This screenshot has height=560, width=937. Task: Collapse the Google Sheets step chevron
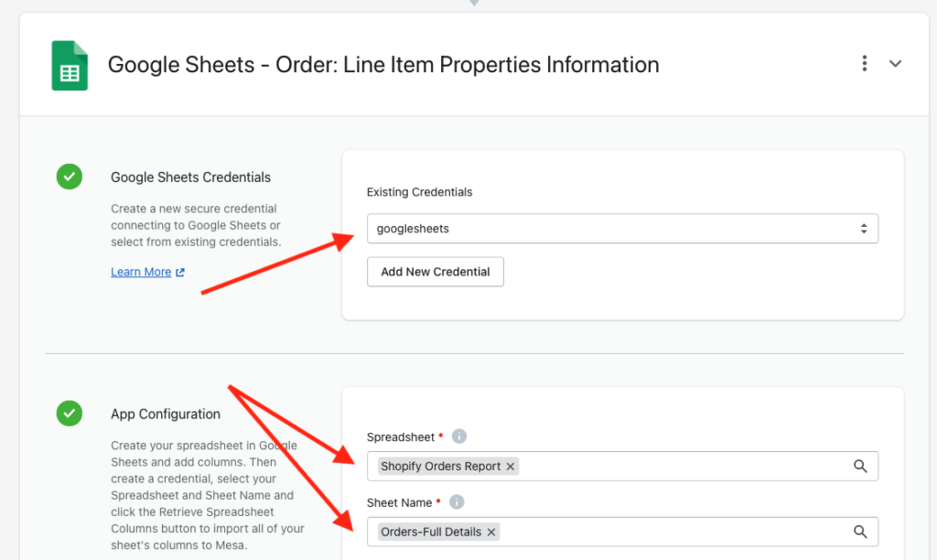[895, 63]
